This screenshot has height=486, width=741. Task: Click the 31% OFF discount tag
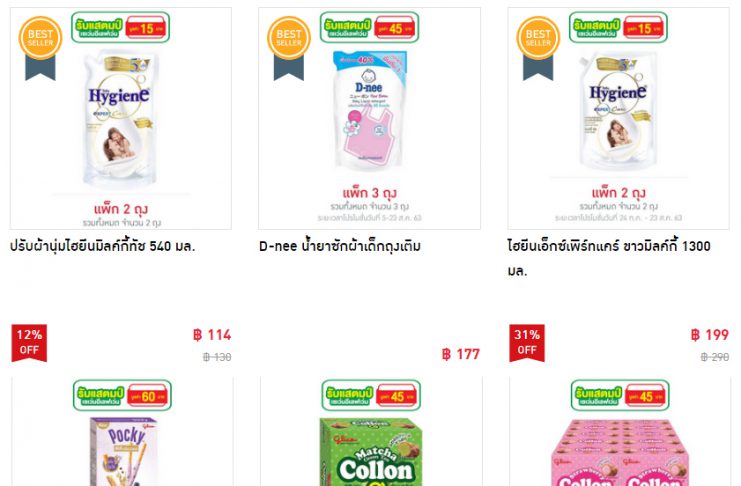[x=527, y=343]
